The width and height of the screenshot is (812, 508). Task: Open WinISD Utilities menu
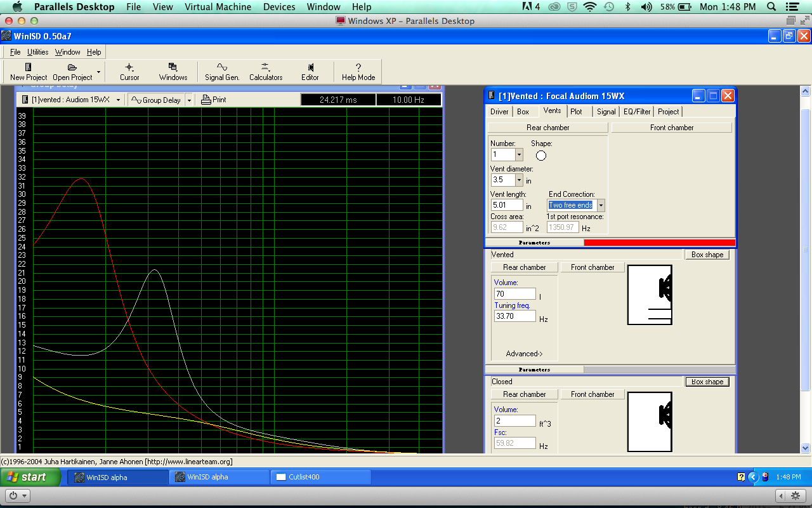[x=38, y=52]
